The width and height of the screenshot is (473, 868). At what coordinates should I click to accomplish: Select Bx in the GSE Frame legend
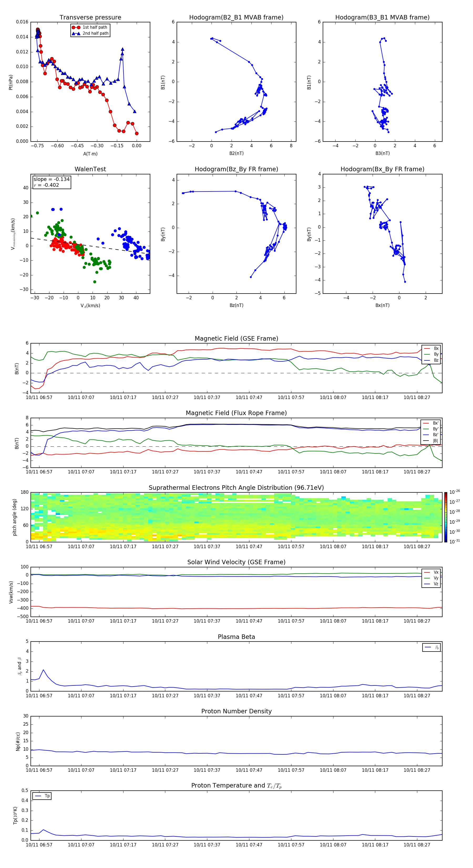[431, 349]
